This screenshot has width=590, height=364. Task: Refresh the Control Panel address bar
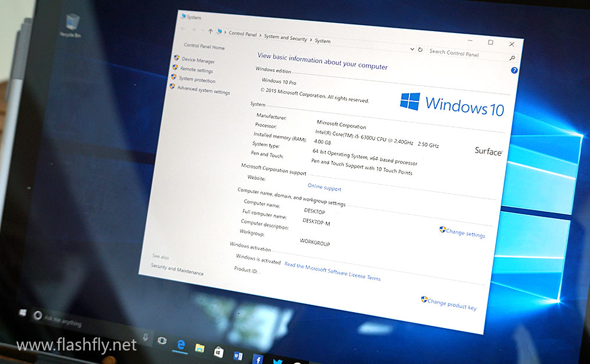420,50
